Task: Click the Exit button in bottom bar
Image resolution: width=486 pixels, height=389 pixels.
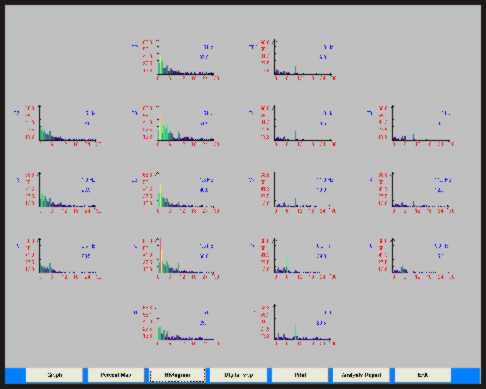Action: (423, 375)
